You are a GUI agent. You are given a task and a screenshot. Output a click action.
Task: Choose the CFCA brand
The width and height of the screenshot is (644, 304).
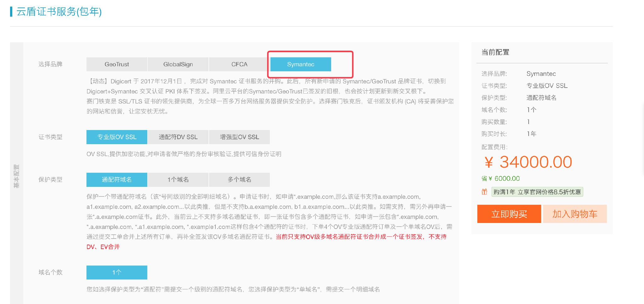(239, 64)
